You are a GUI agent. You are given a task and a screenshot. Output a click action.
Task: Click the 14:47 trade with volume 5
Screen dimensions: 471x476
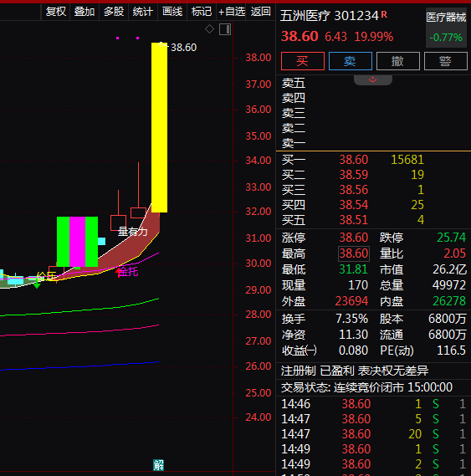tap(373, 419)
